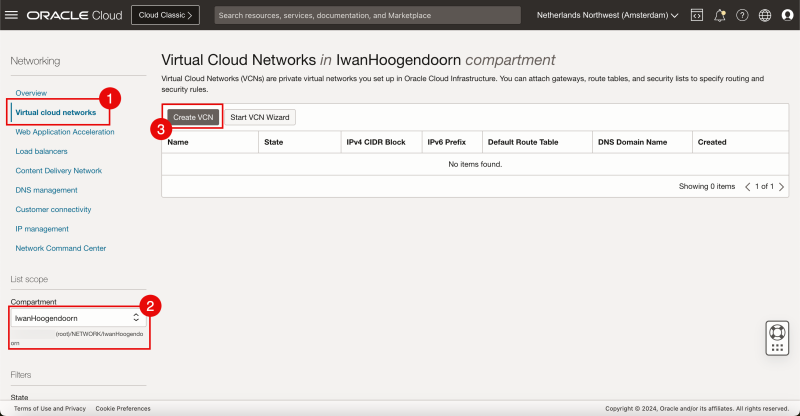Open the Cloud Shell developer tools icon

pyautogui.click(x=696, y=15)
